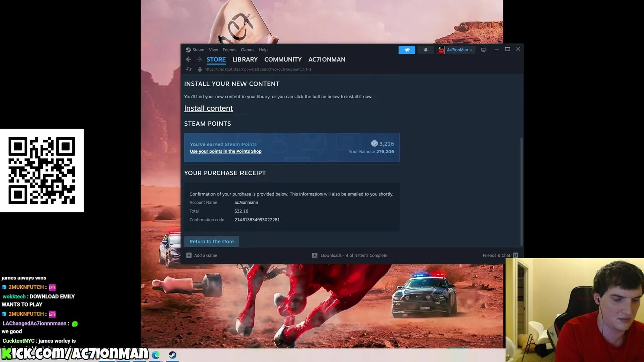Maximize the Steam window
644x362 pixels.
(x=507, y=49)
